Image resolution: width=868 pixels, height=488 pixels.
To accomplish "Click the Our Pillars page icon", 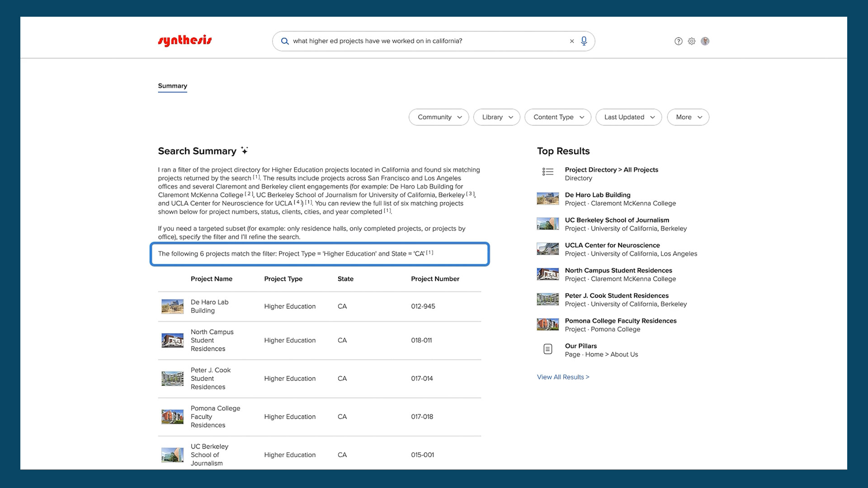I will pos(547,349).
